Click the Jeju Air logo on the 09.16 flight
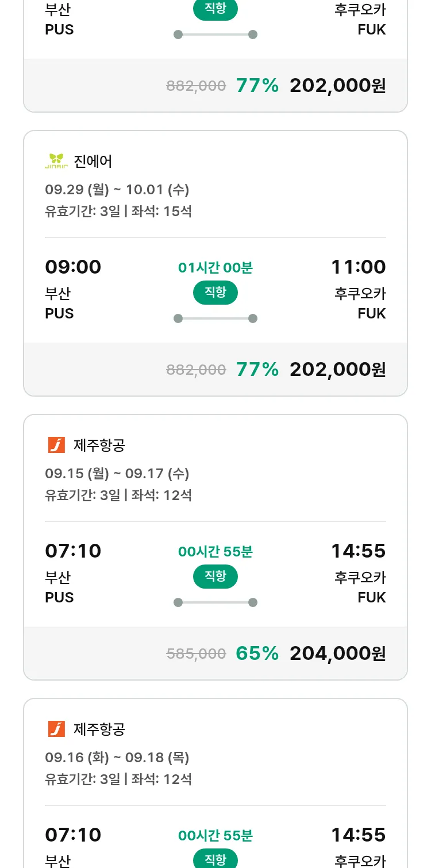Viewport: 431px width, 868px height. pos(56,729)
